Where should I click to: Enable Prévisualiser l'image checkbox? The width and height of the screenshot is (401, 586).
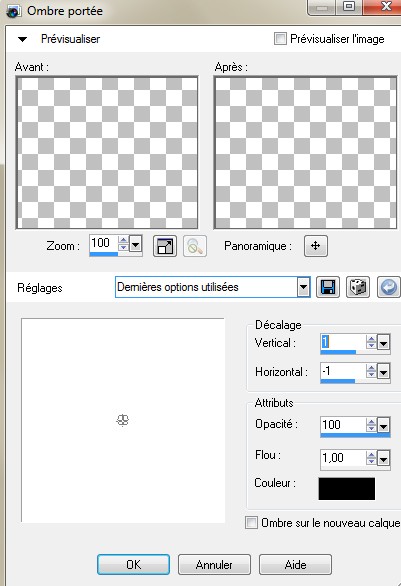click(280, 38)
